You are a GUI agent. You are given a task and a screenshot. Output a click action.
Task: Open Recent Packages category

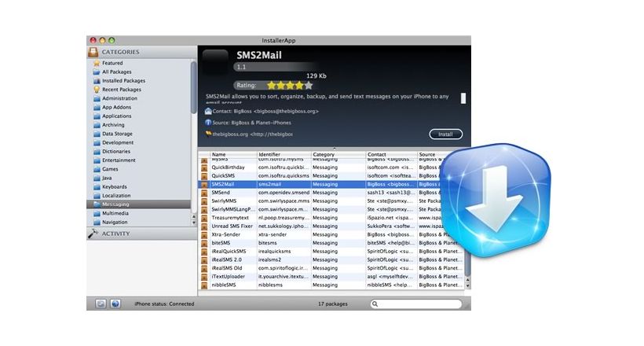[x=122, y=90]
